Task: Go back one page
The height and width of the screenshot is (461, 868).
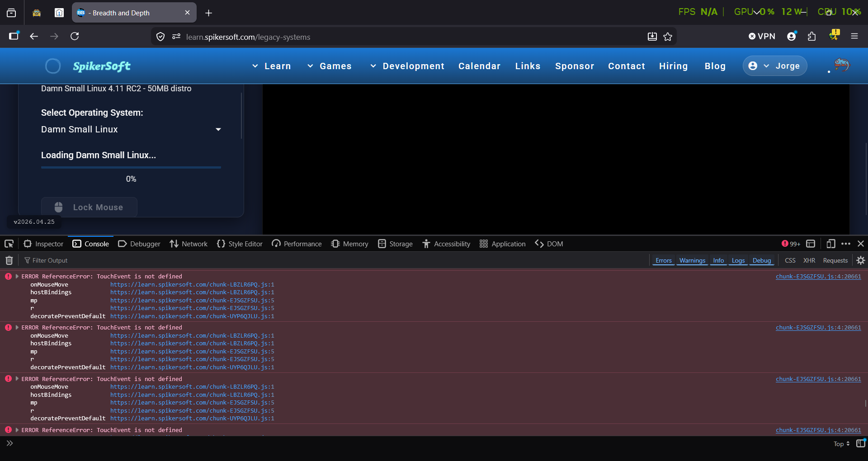Action: (x=34, y=36)
